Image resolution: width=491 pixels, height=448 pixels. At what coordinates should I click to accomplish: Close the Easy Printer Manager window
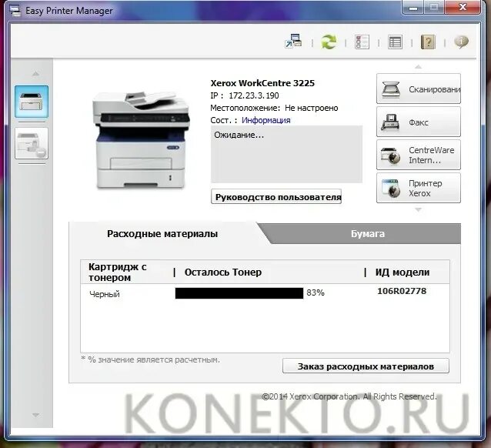coord(463,7)
